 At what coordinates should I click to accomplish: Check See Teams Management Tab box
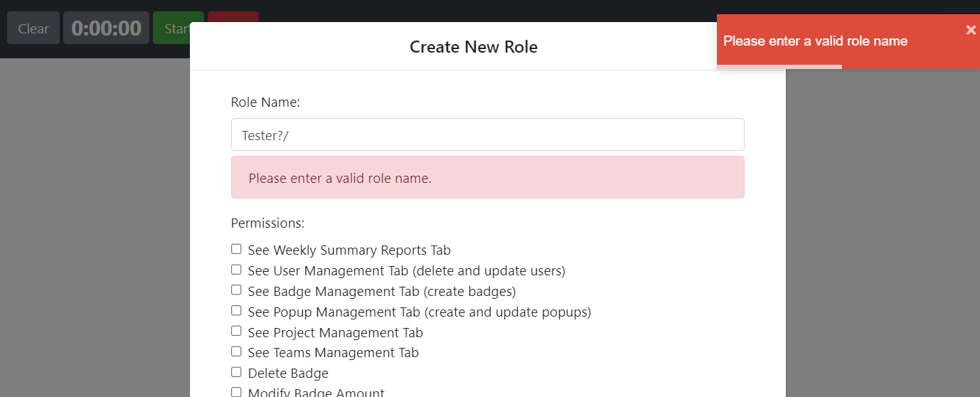[x=236, y=351]
